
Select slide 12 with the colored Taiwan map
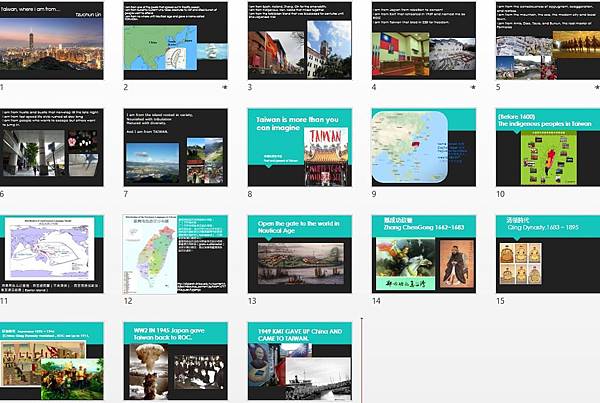pos(176,254)
